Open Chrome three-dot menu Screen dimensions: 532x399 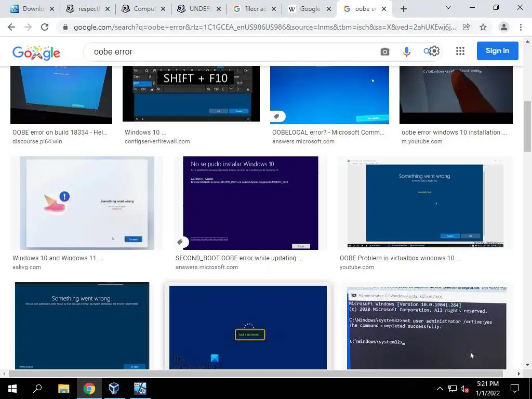(x=521, y=27)
